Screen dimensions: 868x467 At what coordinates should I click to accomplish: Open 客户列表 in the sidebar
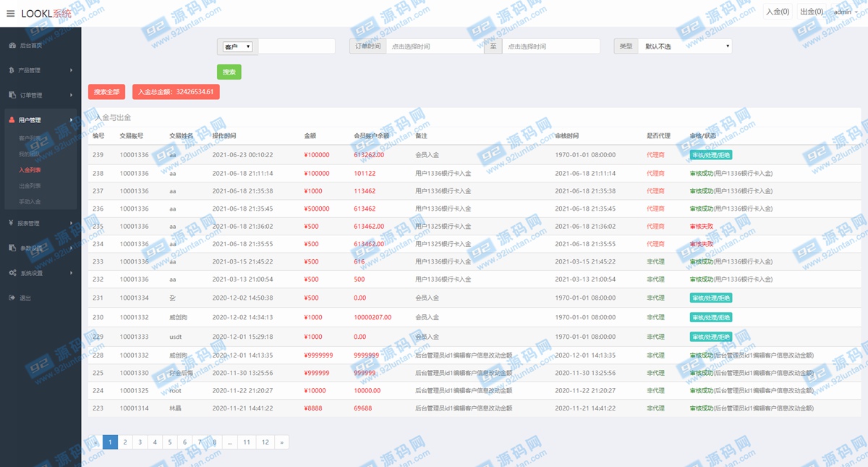(30, 138)
